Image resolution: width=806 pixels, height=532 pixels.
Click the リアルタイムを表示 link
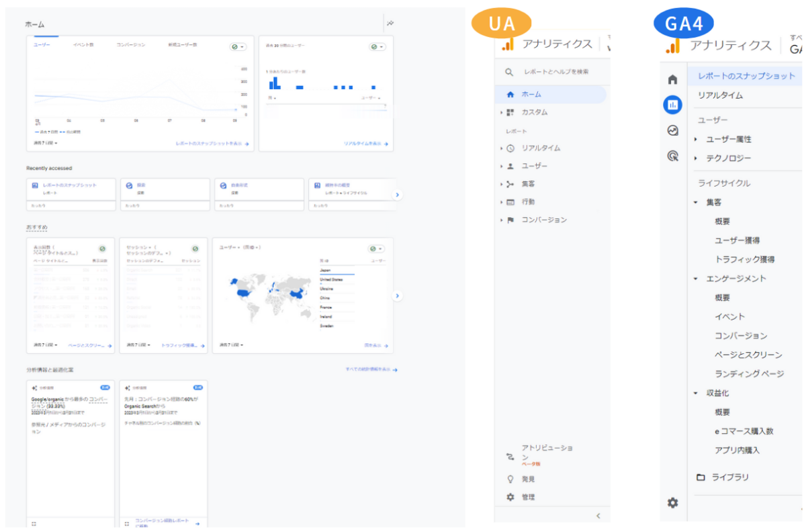365,144
